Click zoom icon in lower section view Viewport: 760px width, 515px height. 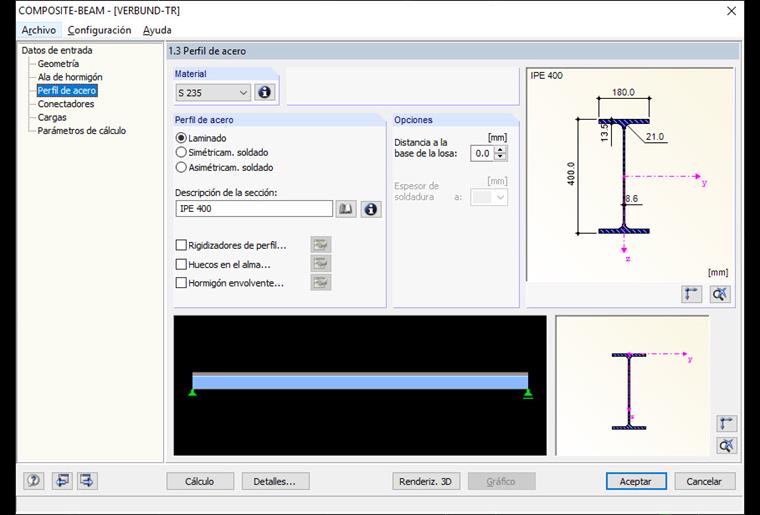click(726, 445)
